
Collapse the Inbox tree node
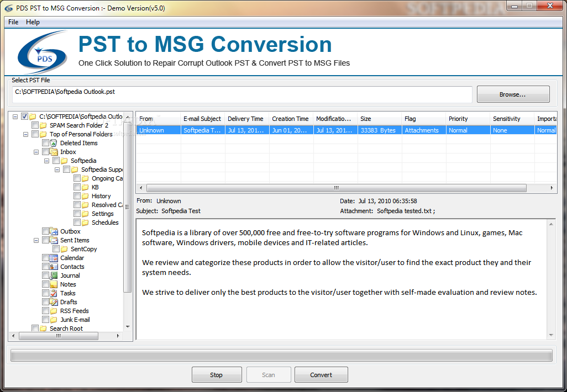click(36, 152)
